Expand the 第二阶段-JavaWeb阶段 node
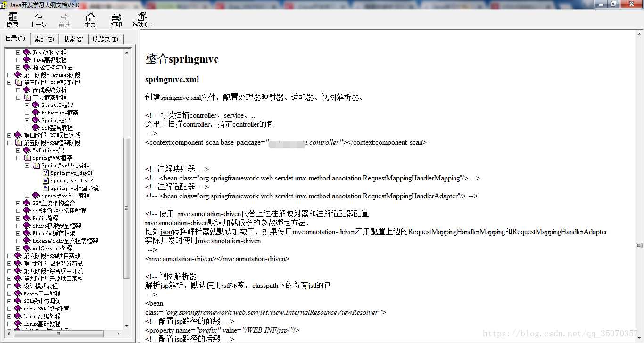The height and width of the screenshot is (343, 644). [x=9, y=75]
